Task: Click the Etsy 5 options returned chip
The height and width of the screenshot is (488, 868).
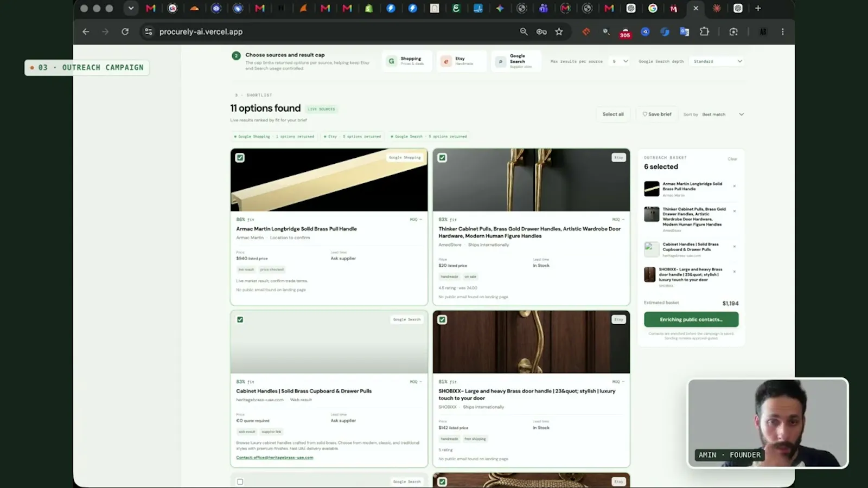Action: coord(352,137)
